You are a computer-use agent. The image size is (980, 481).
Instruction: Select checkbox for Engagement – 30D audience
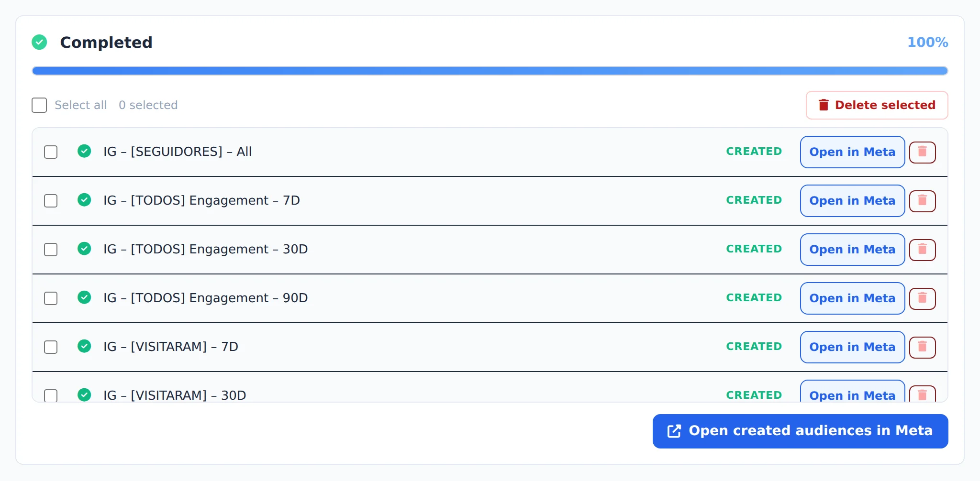[x=51, y=250]
